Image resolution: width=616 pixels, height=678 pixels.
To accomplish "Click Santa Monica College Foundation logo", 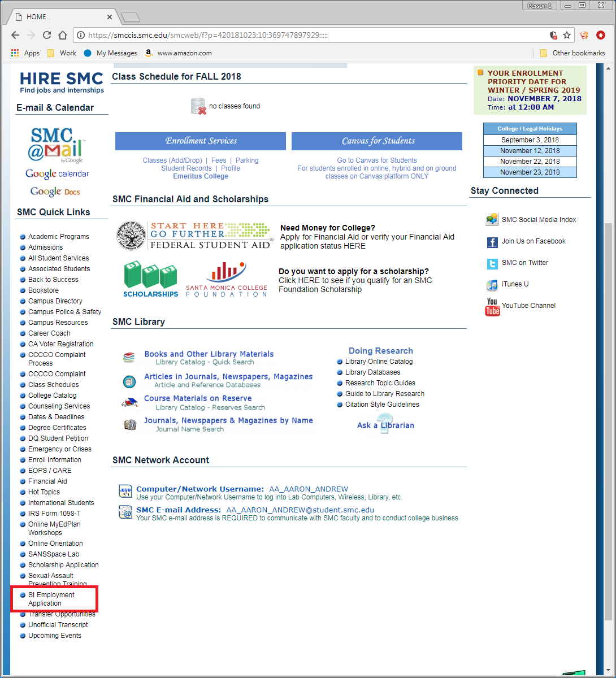I will click(227, 279).
